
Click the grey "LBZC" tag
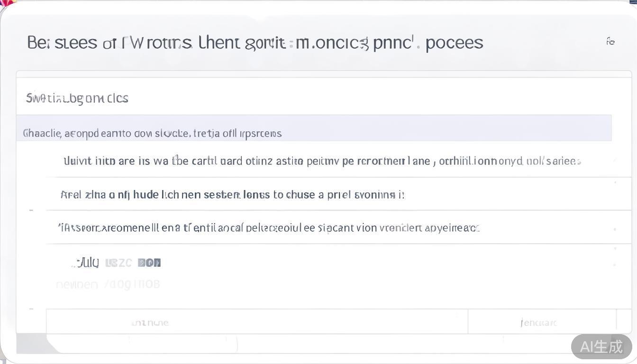point(118,263)
